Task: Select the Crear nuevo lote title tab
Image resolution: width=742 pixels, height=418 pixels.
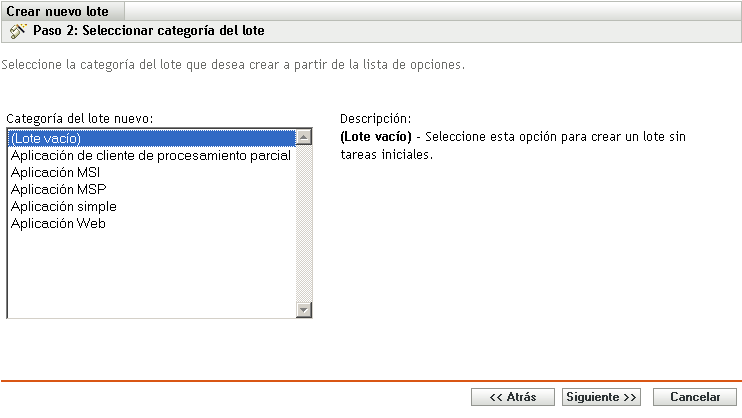Action: tap(58, 10)
